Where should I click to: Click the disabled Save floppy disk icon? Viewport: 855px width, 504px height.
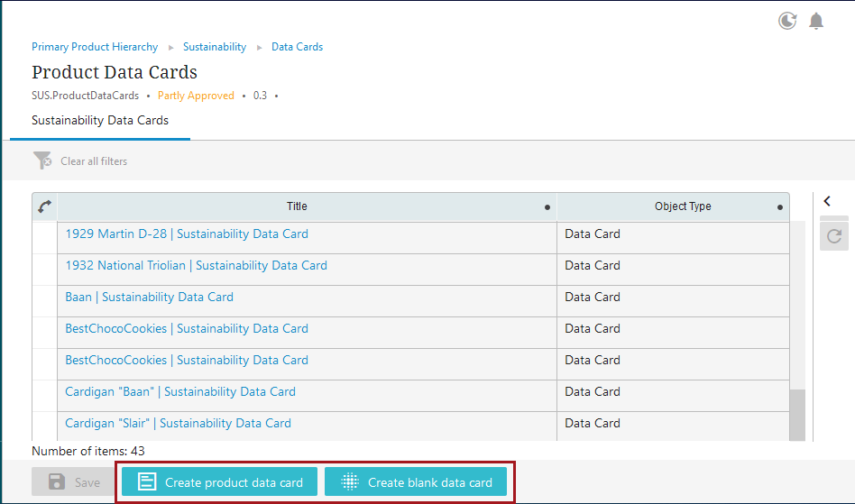click(x=56, y=482)
